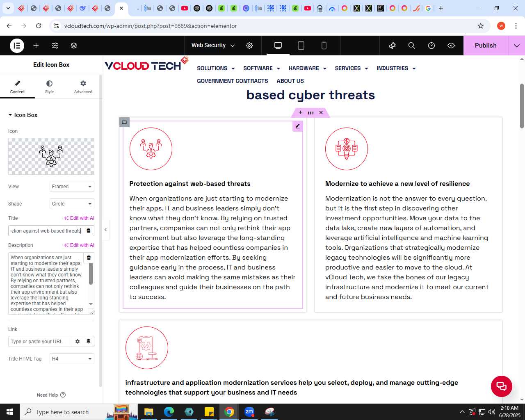This screenshot has width=525, height=420.
Task: Open the Elementor logo menu
Action: click(x=17, y=46)
